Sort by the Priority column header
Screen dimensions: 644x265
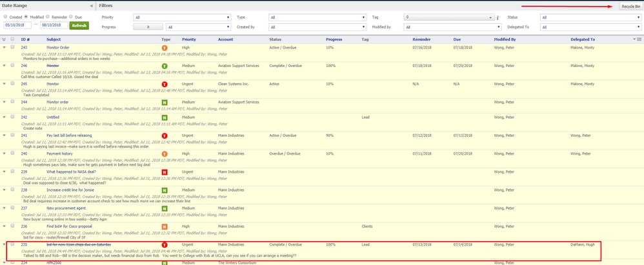189,39
